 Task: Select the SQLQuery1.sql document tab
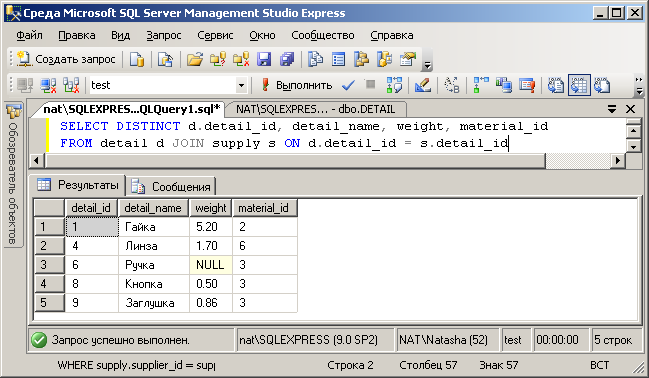pos(132,109)
